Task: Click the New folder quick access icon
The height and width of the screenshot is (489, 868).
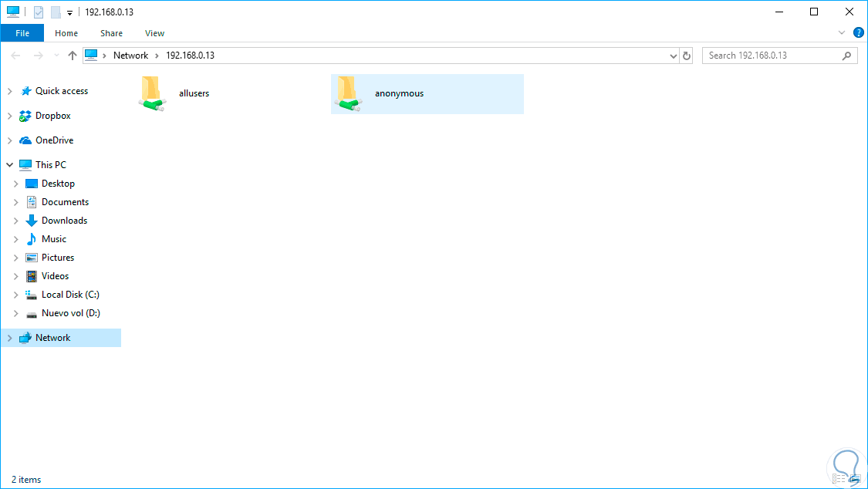Action: click(x=56, y=12)
